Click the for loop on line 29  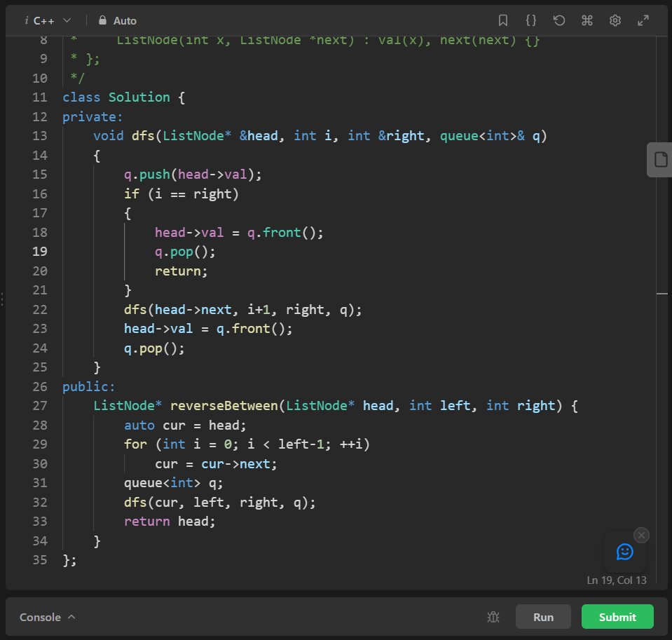point(247,444)
